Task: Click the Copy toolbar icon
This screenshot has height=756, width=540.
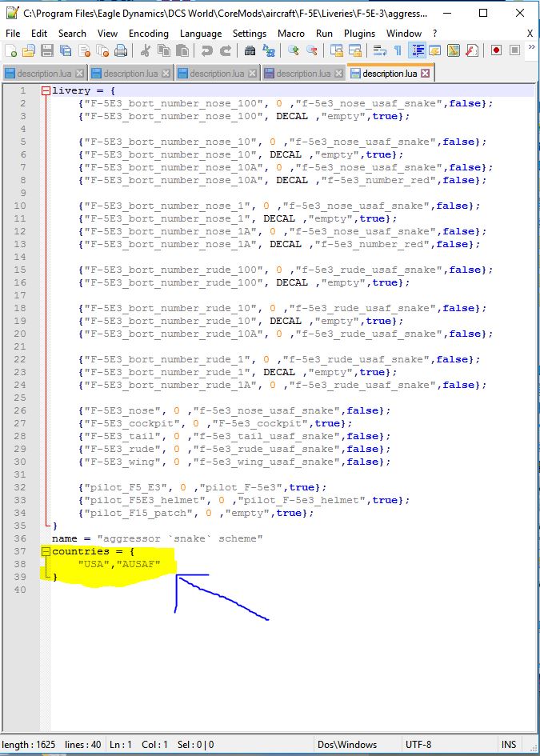Action: pyautogui.click(x=164, y=50)
